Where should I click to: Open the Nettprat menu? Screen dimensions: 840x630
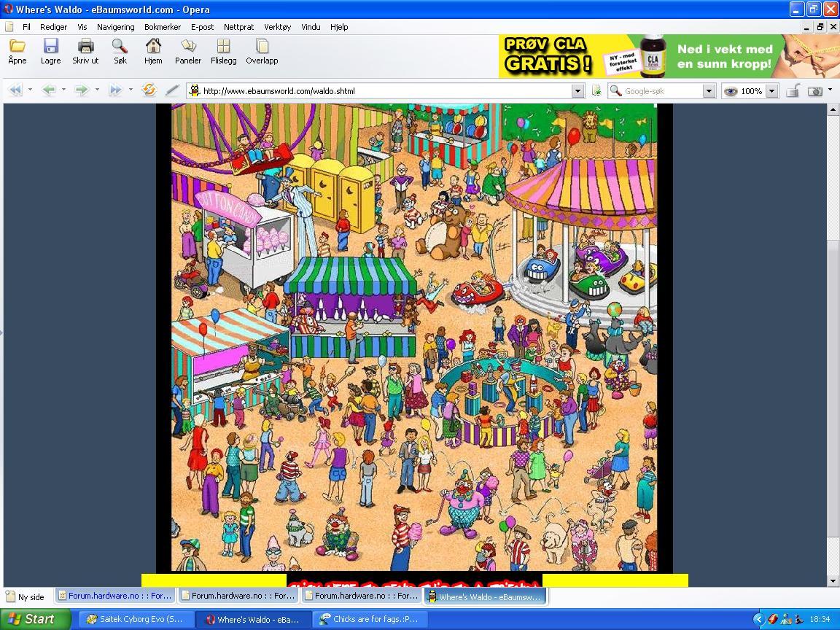click(x=239, y=27)
